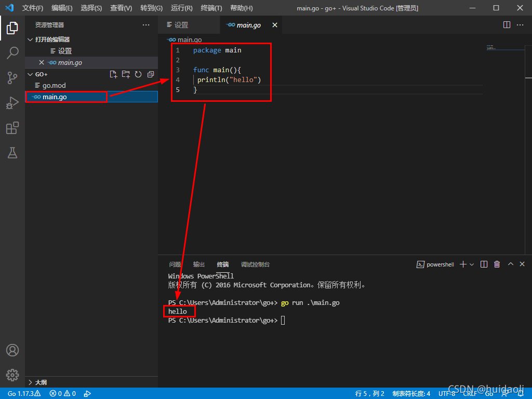The height and width of the screenshot is (399, 532).
Task: Open the Help menu (帮助)
Action: click(241, 8)
